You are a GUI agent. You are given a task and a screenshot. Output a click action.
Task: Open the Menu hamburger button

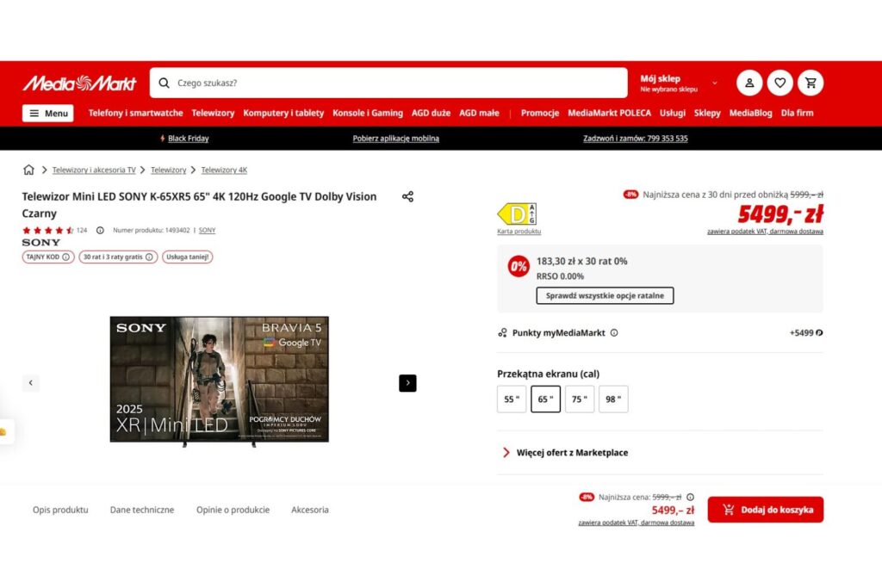tap(48, 113)
